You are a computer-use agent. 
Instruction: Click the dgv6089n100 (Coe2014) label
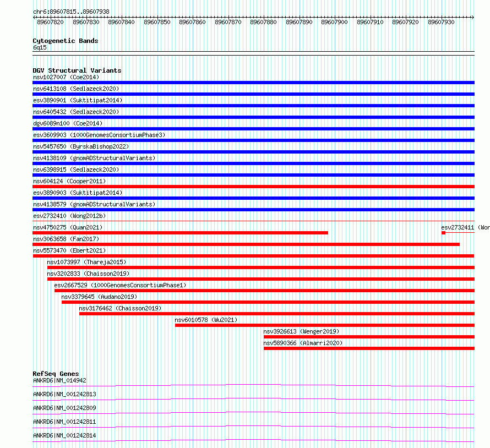(x=68, y=123)
